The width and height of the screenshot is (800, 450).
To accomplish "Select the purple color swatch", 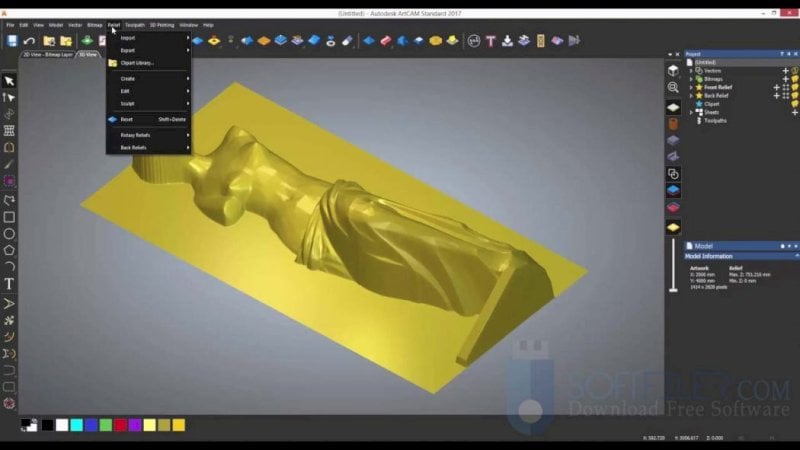I will (135, 425).
